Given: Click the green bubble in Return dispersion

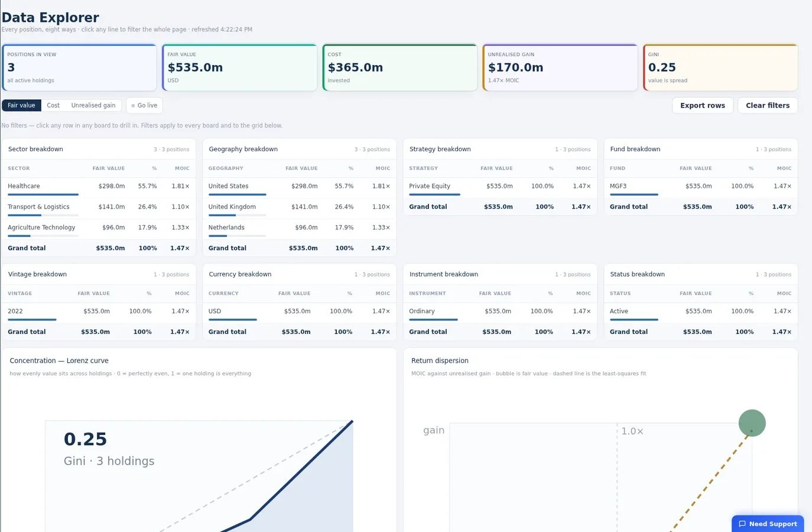Looking at the screenshot, I should pos(752,423).
